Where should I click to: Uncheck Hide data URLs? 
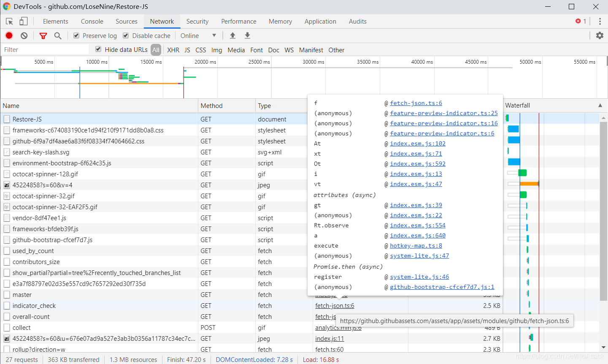pos(98,49)
